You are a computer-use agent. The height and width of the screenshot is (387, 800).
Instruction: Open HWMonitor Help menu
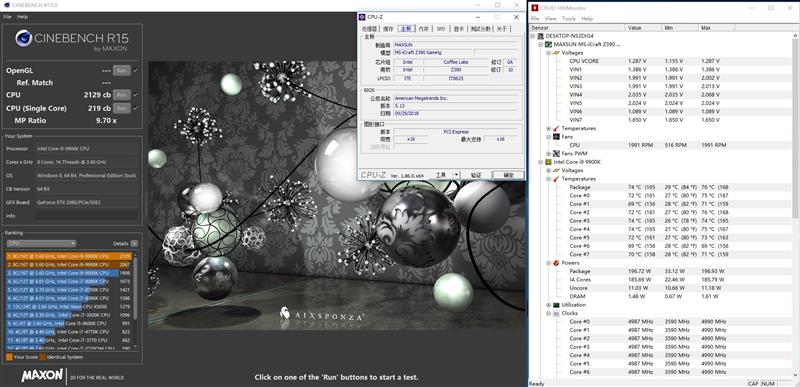click(587, 18)
